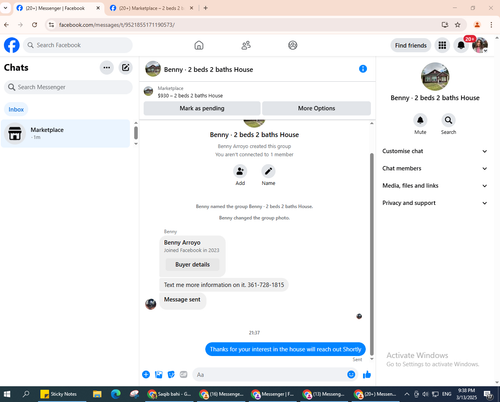
Task: Add people to the group chat
Action: [x=240, y=171]
